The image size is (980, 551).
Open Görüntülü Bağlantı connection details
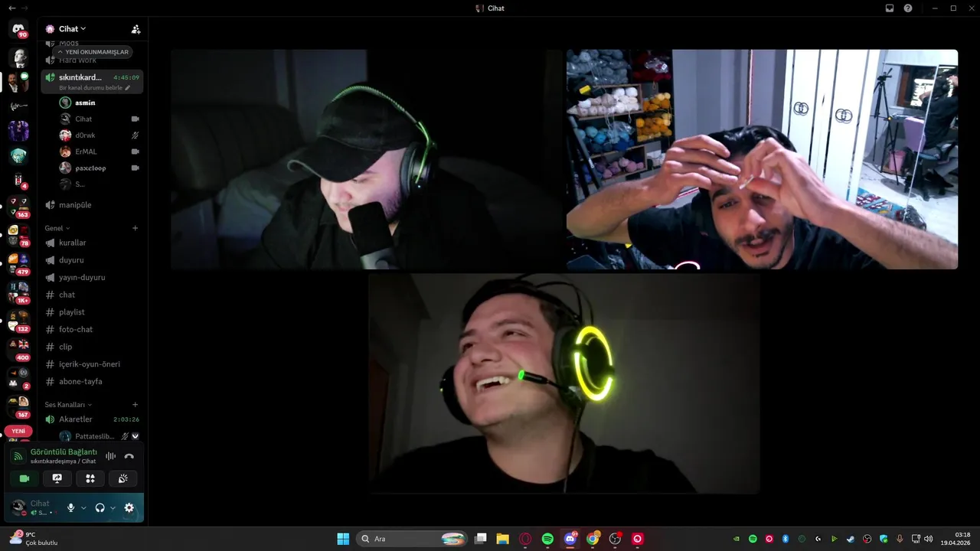click(64, 452)
